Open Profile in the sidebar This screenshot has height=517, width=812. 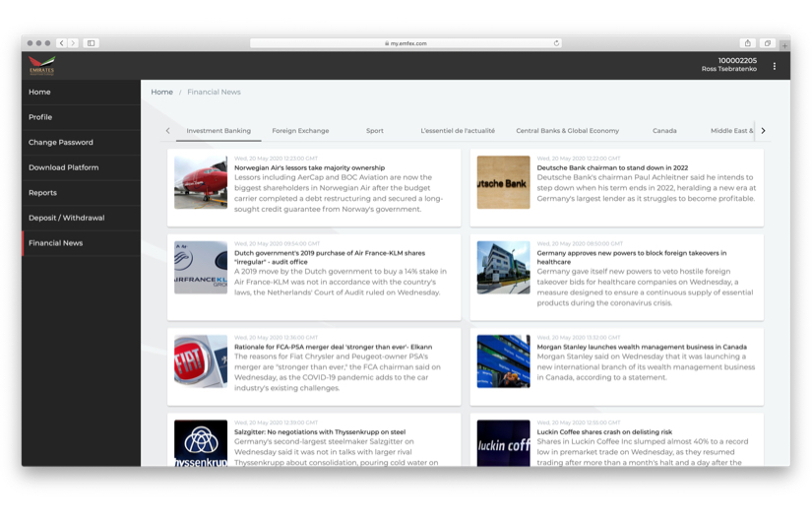81,117
